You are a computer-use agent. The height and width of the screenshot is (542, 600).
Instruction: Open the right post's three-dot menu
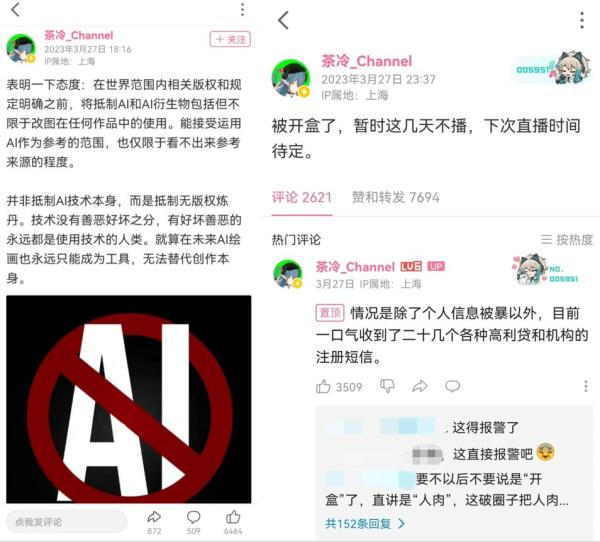[582, 20]
